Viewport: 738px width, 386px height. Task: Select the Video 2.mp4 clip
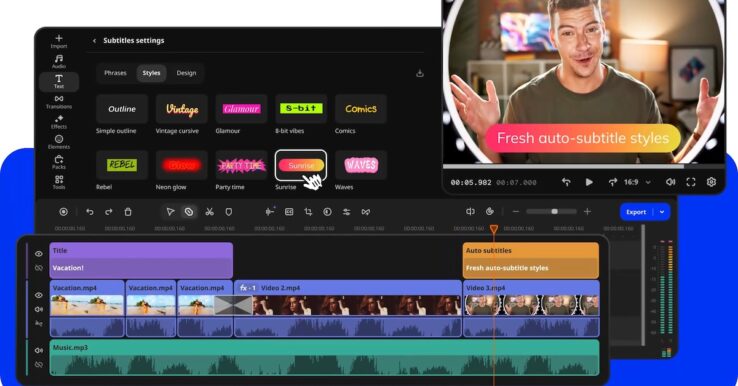pyautogui.click(x=348, y=308)
